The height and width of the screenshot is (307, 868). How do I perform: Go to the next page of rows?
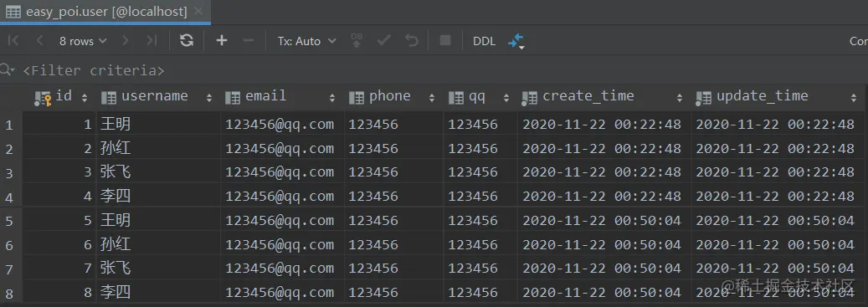pos(125,40)
